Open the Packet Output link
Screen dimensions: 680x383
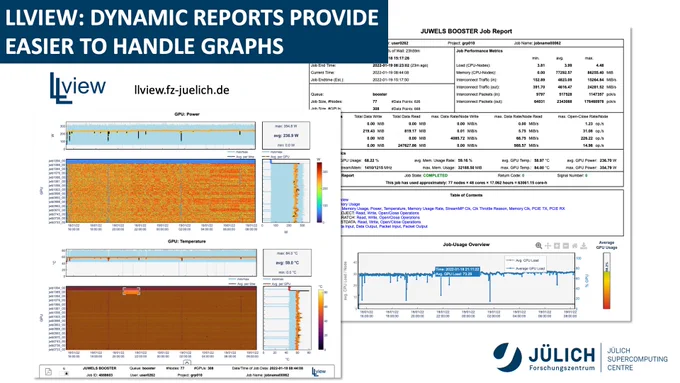click(415, 226)
